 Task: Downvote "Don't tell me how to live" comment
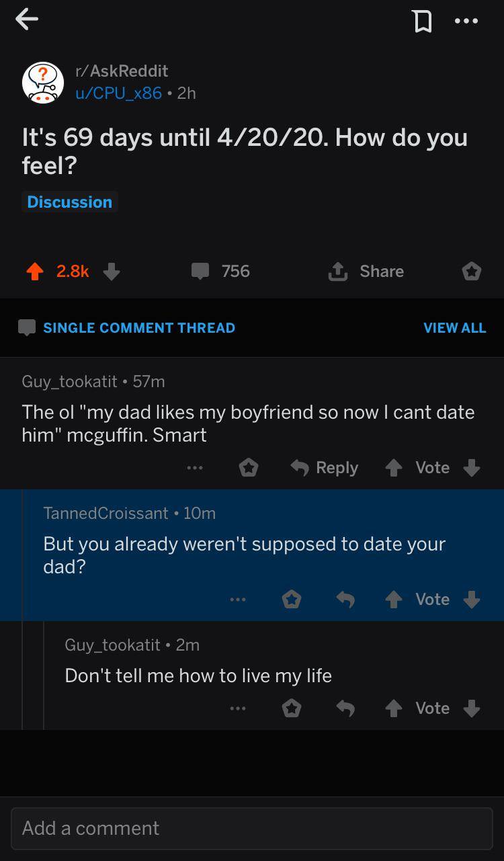tap(472, 708)
